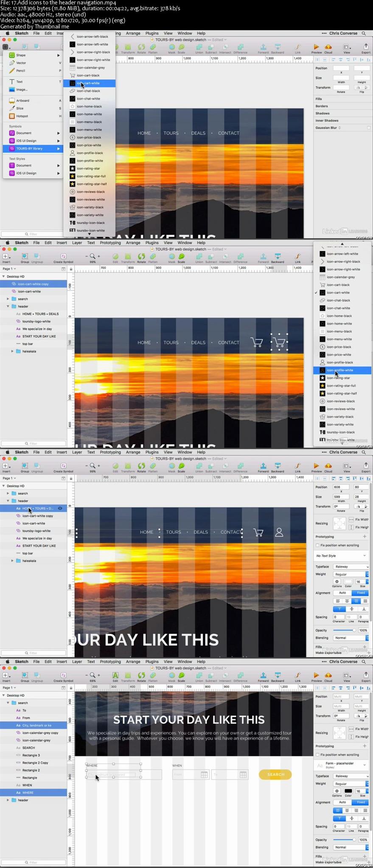The height and width of the screenshot is (868, 373).
Task: Expand the collapsed header group
Action: [8, 800]
